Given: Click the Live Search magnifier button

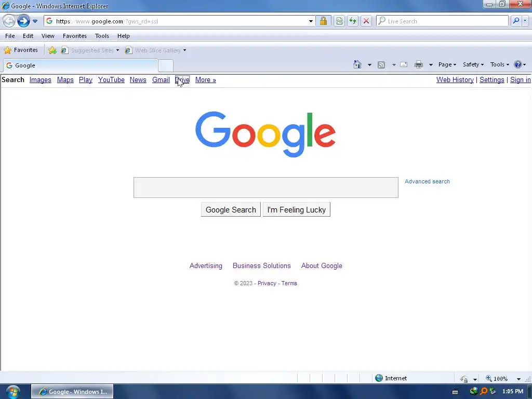Looking at the screenshot, I should pos(516,21).
